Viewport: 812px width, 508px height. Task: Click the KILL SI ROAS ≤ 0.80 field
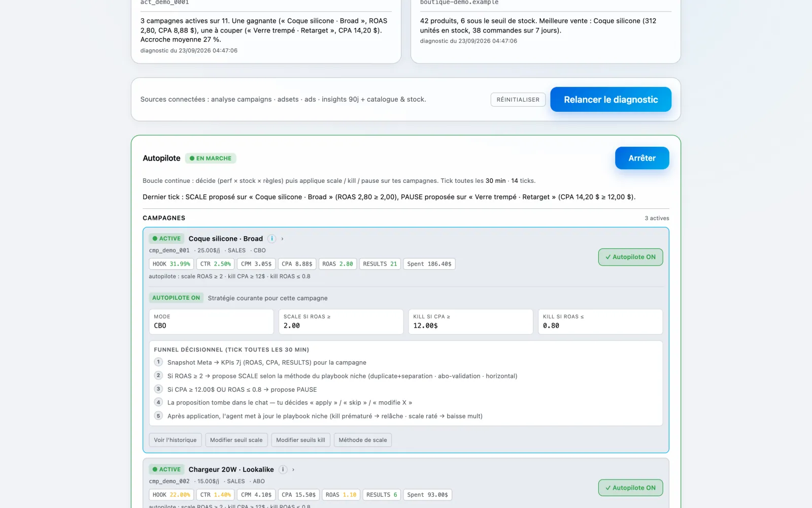pyautogui.click(x=600, y=322)
